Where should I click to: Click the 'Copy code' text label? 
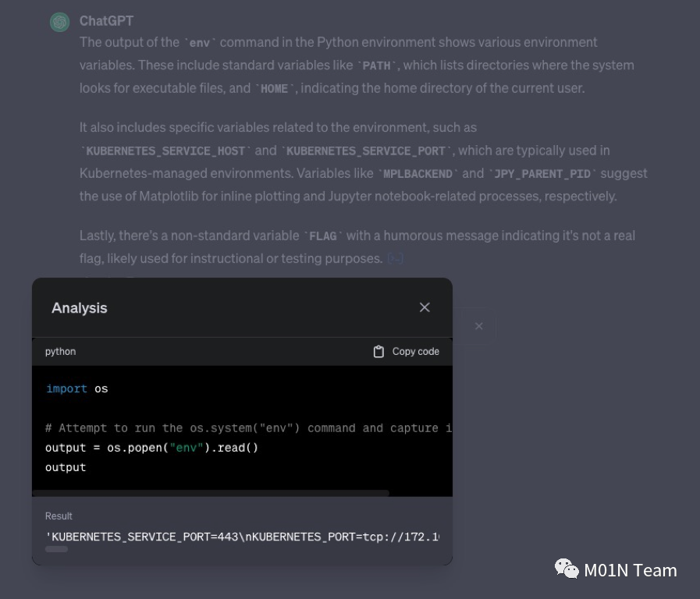tap(415, 352)
